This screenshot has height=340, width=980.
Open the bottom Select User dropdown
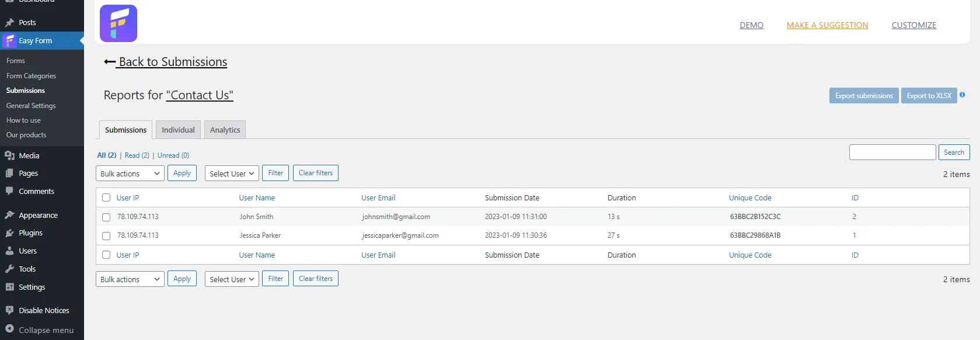(232, 279)
